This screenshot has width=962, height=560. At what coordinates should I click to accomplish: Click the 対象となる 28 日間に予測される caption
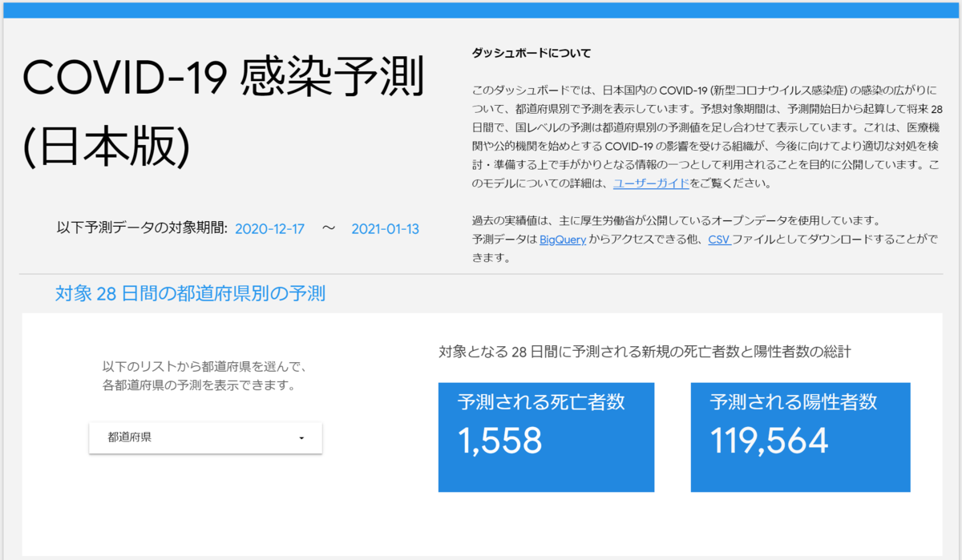tap(645, 351)
